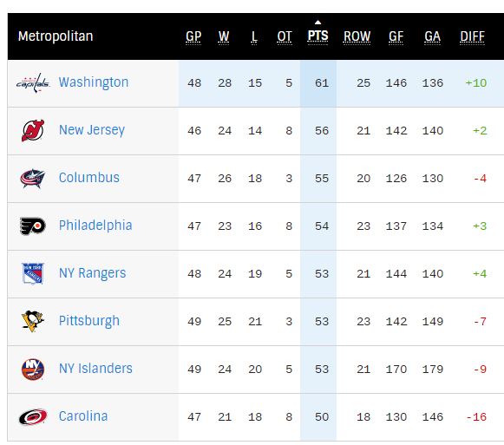Sort by the GA column header
The width and height of the screenshot is (504, 445).
point(432,36)
